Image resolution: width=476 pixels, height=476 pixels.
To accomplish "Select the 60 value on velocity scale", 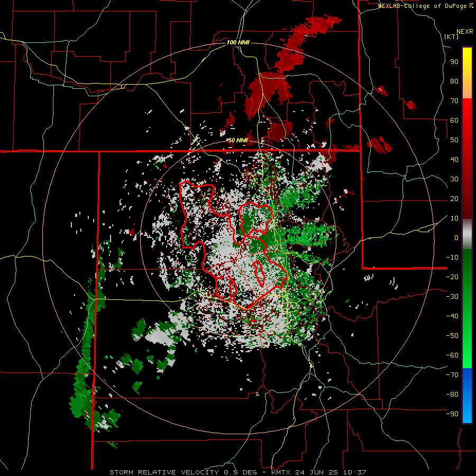I will click(454, 120).
